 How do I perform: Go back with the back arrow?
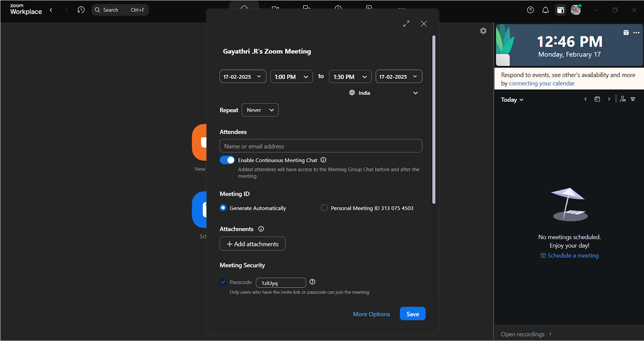coord(51,10)
